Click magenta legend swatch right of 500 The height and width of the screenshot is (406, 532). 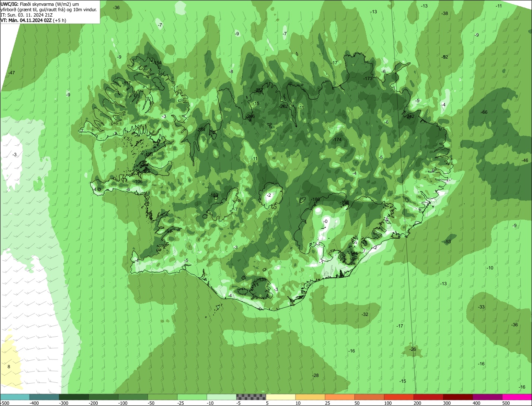tap(517, 397)
